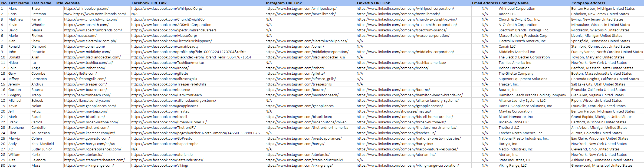Open LinkedIn national-presto-industries link
The width and height of the screenshot is (644, 168).
tap(409, 138)
